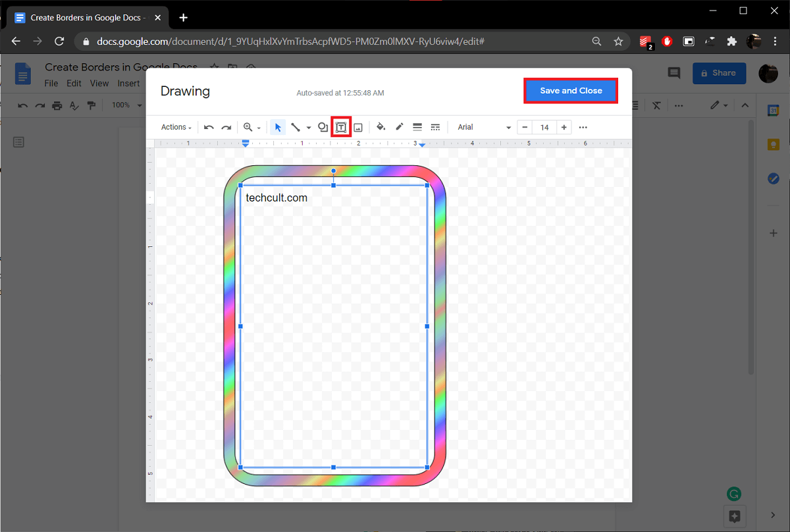Open the Border weight option
Image resolution: width=790 pixels, height=532 pixels.
[417, 127]
